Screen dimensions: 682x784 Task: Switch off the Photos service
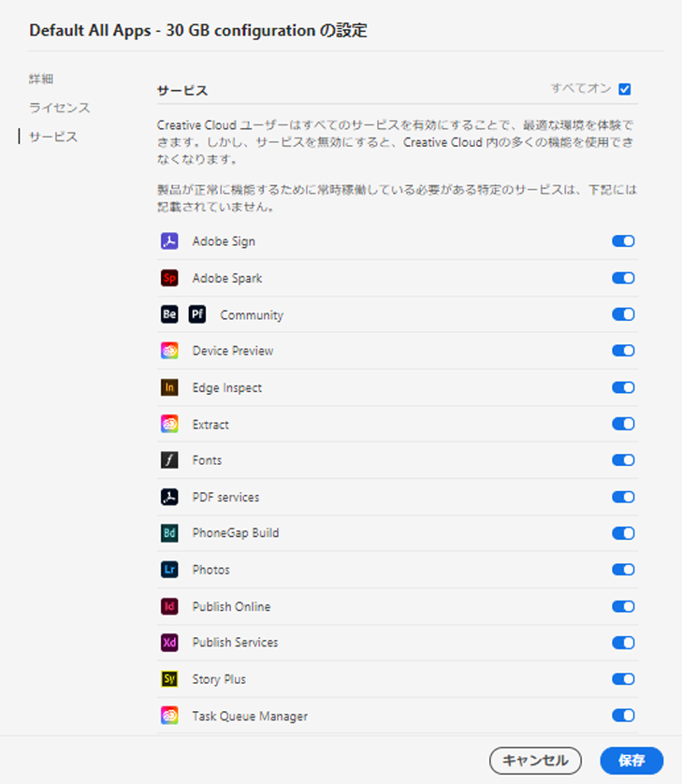(x=623, y=570)
